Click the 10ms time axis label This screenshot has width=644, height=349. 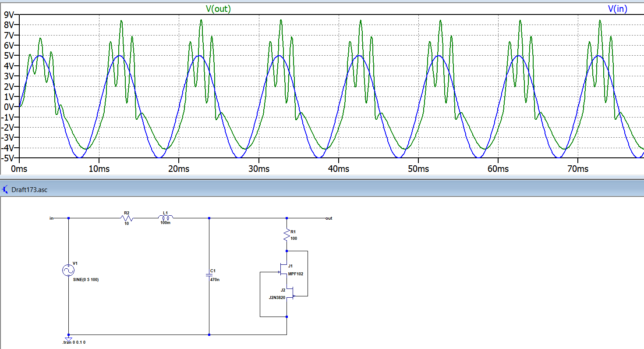coord(99,169)
